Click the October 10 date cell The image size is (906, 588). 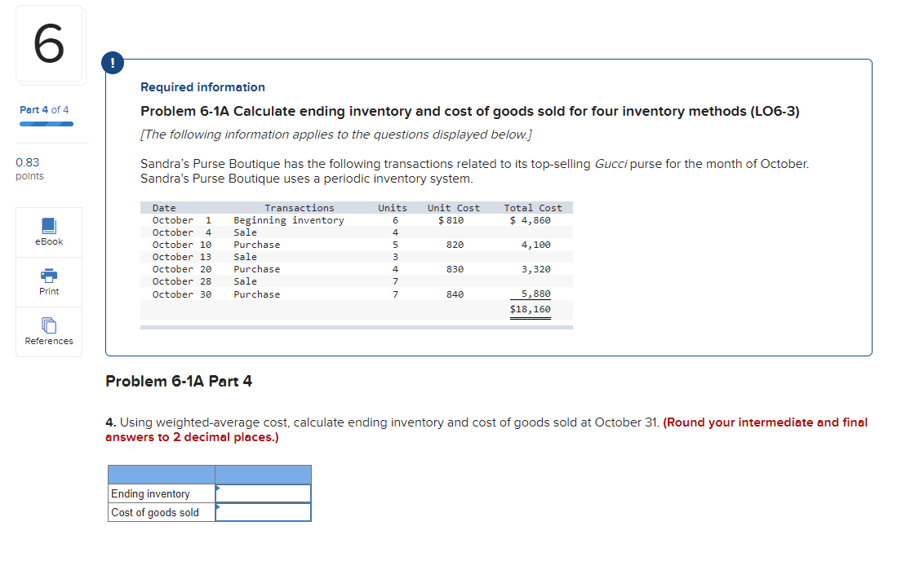182,245
